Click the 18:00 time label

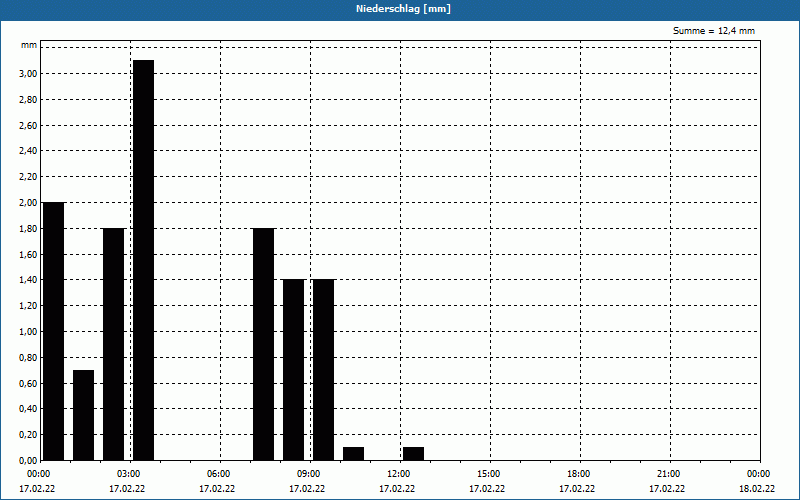578,474
